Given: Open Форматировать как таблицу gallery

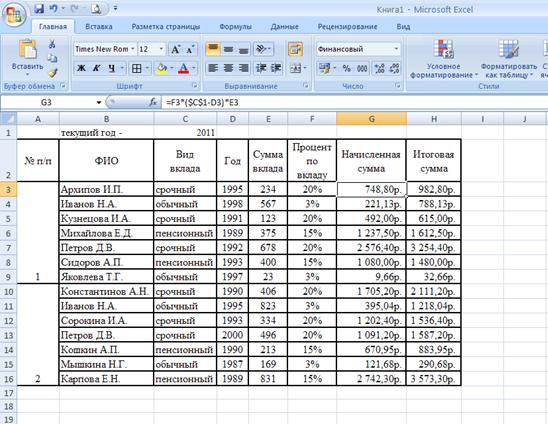Looking at the screenshot, I should point(509,59).
